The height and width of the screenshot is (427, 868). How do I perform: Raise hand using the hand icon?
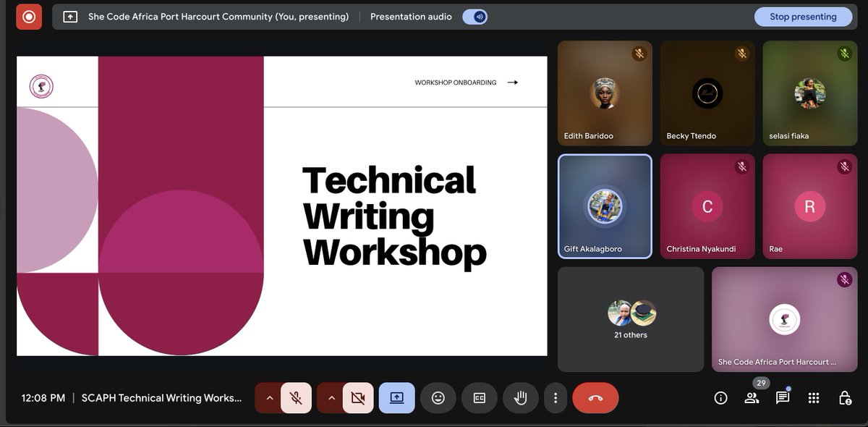click(520, 398)
